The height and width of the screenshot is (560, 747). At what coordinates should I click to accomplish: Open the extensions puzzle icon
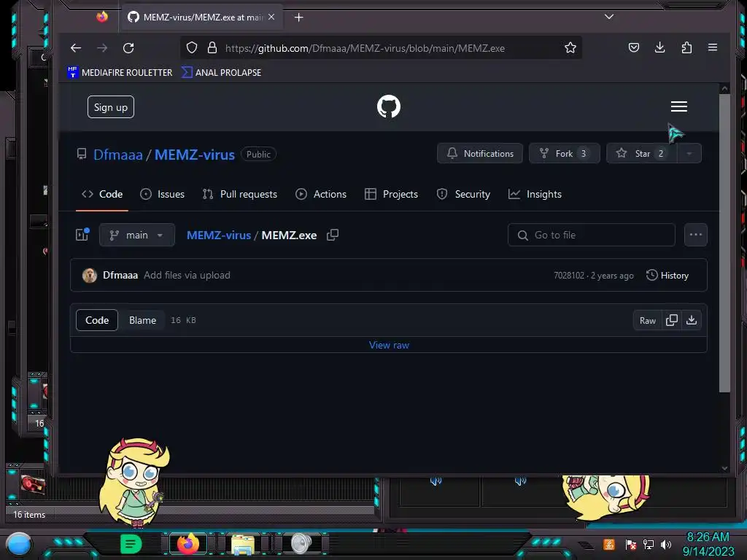[686, 47]
